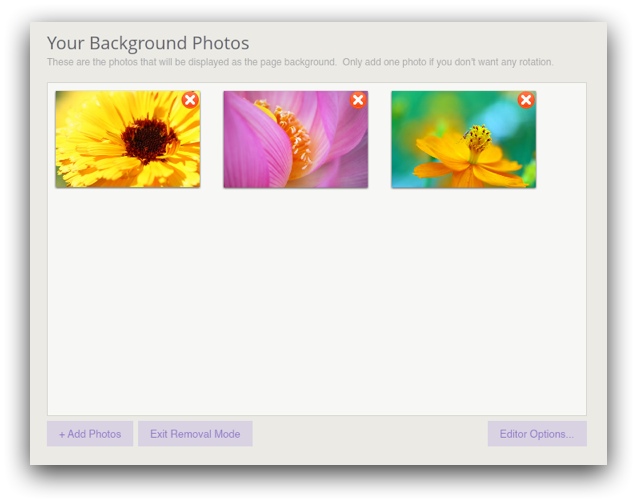Screen dimensions: 644x499
Task: Delete the pink lotus photo via red X
Action: (358, 100)
